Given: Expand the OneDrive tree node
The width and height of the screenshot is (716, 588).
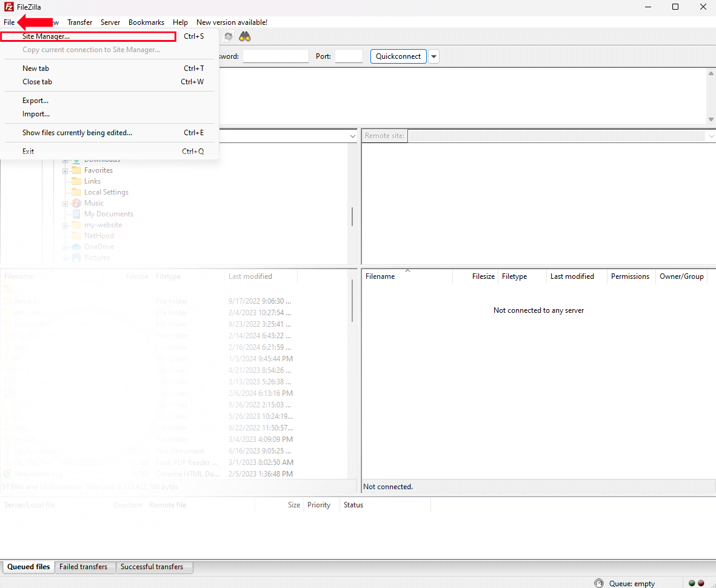Looking at the screenshot, I should (x=65, y=248).
